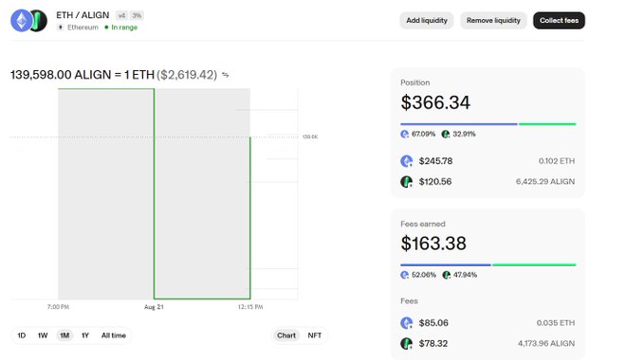Select the 1W time range
This screenshot has height=362, width=644.
[43, 335]
